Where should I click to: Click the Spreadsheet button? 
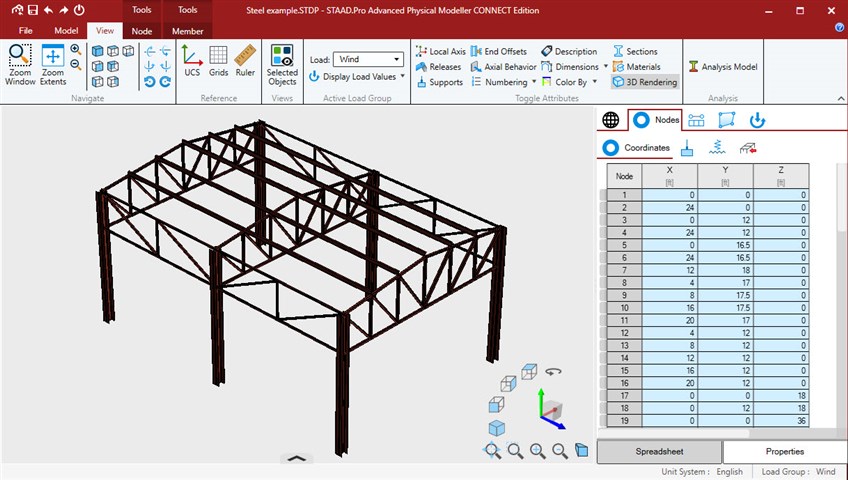[659, 451]
